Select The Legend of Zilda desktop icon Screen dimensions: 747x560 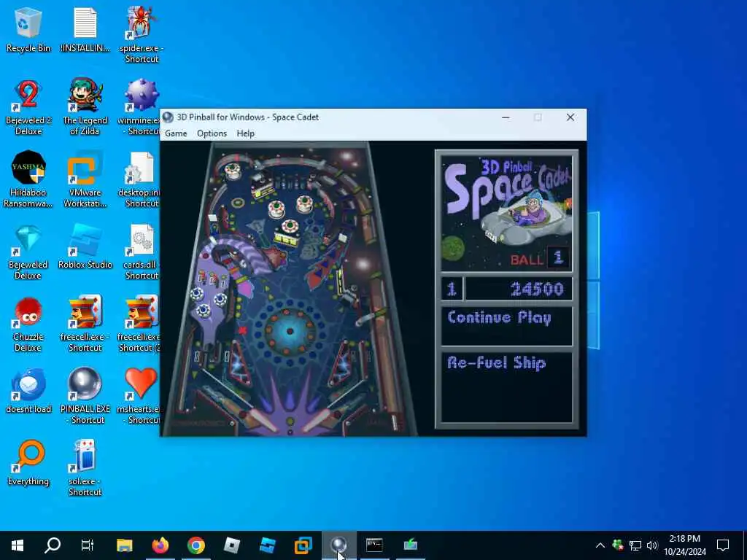pyautogui.click(x=85, y=108)
